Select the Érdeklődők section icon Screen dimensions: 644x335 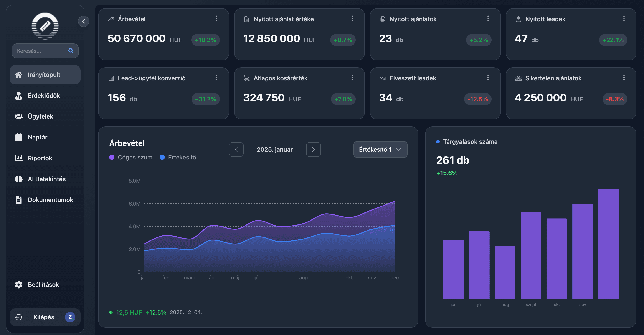click(x=19, y=95)
